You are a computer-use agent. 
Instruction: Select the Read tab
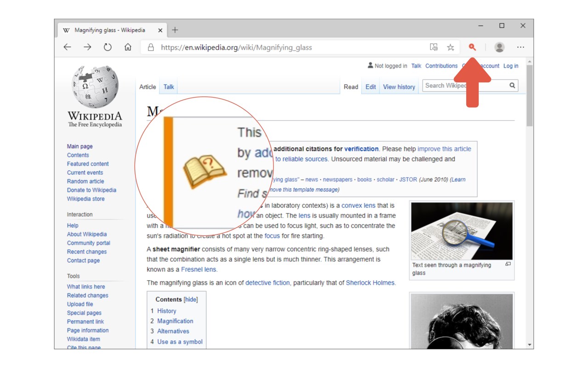coord(351,87)
